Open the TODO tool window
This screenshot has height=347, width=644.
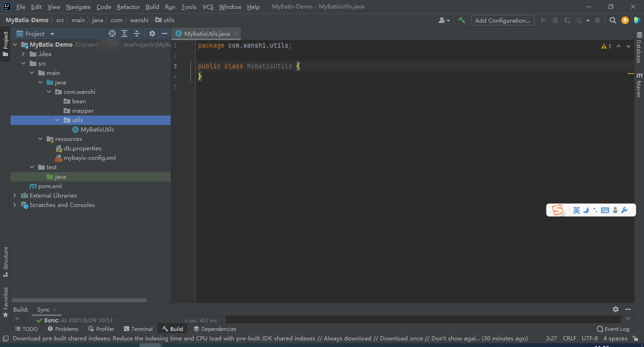pos(26,329)
